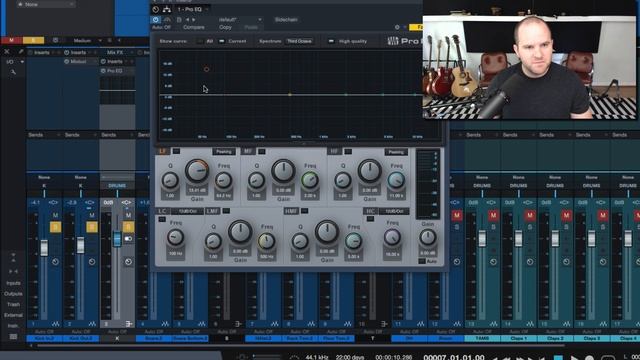
Task: Open the plugin routing icon beside Pro EQ title
Action: click(167, 9)
